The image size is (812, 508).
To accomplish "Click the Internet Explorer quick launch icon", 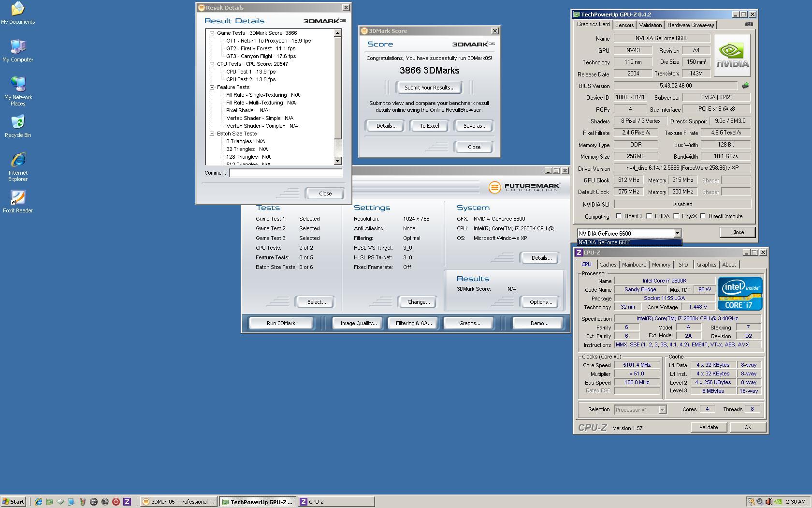I will point(39,502).
